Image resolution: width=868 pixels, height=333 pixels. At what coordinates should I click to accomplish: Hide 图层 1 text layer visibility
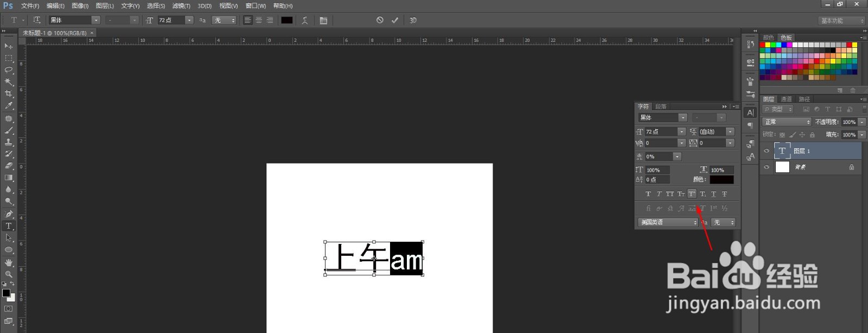coord(767,151)
